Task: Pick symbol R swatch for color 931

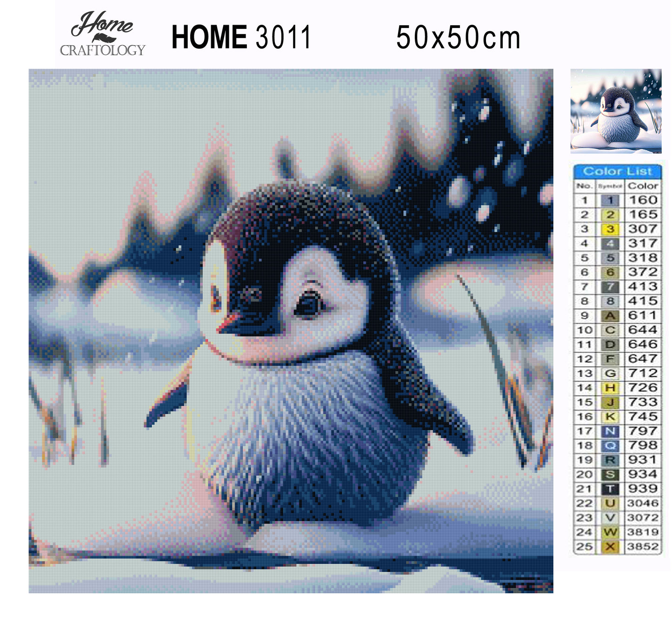Action: click(x=610, y=460)
